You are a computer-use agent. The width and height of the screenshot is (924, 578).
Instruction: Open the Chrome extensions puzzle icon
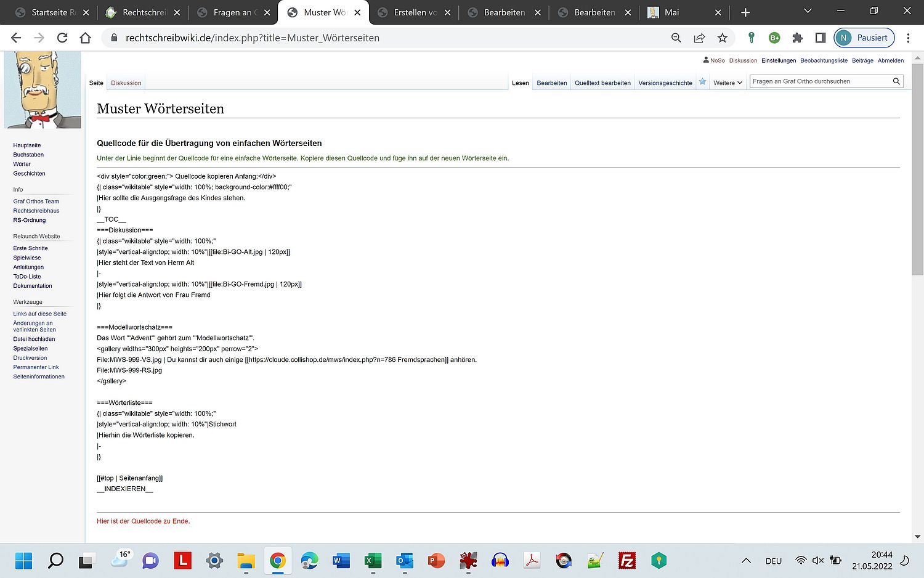(797, 38)
